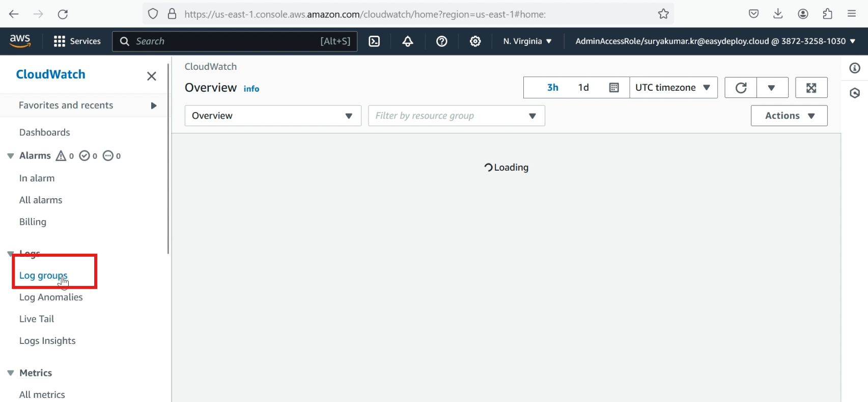Collapse the Metrics section triangle
Image resolution: width=868 pixels, height=402 pixels.
pyautogui.click(x=10, y=373)
